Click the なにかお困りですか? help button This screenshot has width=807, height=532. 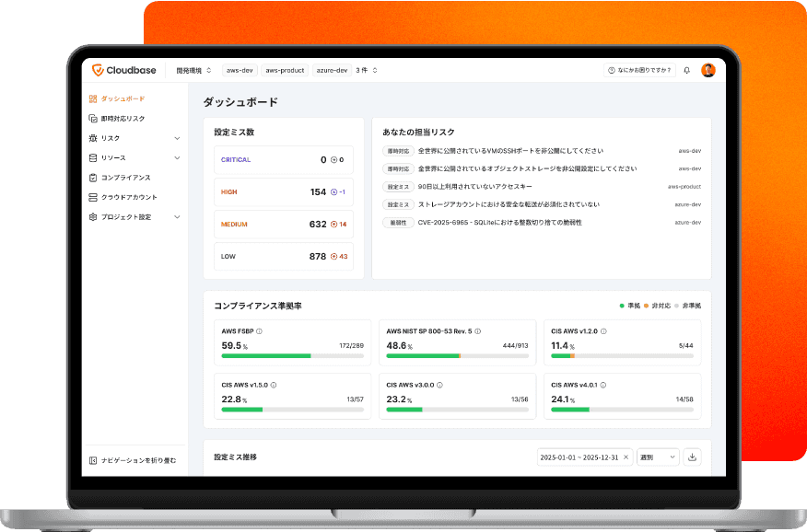(x=639, y=71)
